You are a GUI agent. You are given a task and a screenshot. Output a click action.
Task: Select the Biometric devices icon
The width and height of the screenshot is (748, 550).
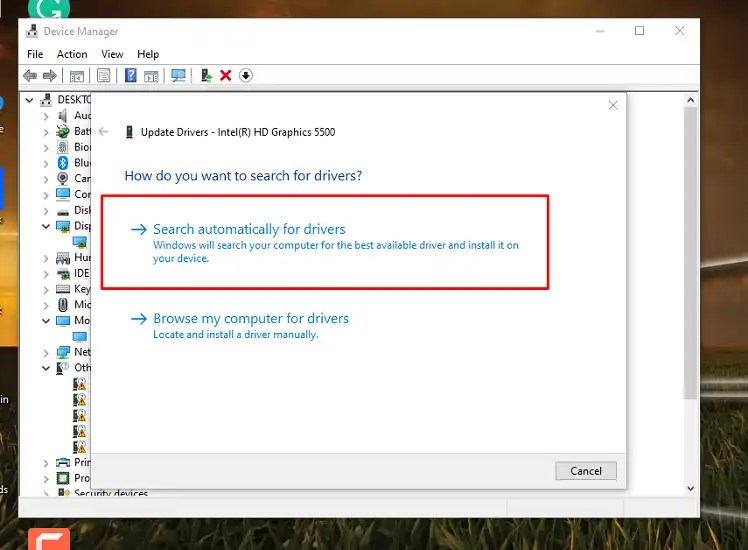tap(62, 147)
